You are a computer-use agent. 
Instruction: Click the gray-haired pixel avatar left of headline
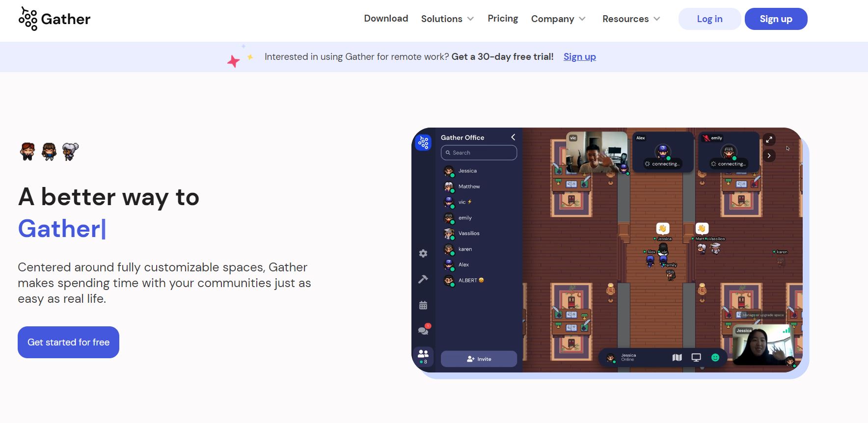point(70,152)
